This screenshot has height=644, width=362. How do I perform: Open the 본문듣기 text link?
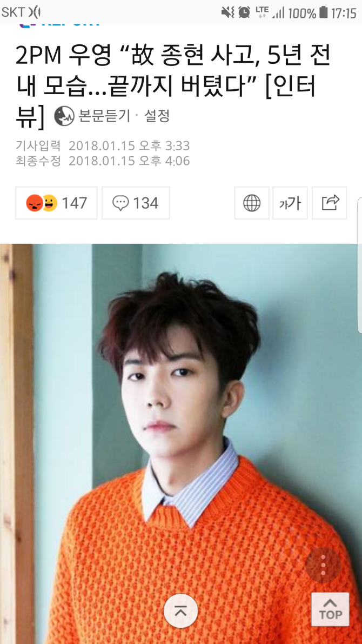tap(104, 116)
